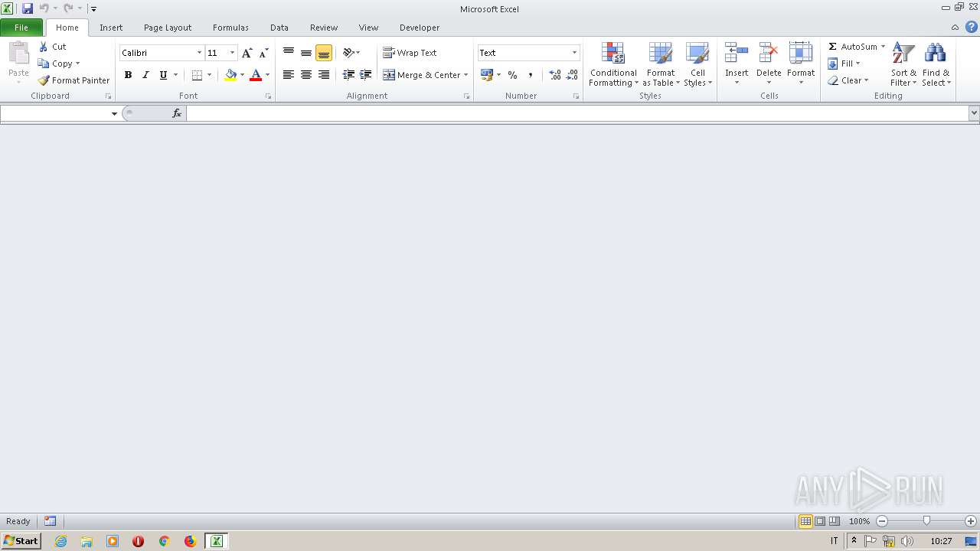Switch to Normal view in status bar
980x551 pixels.
click(x=805, y=521)
